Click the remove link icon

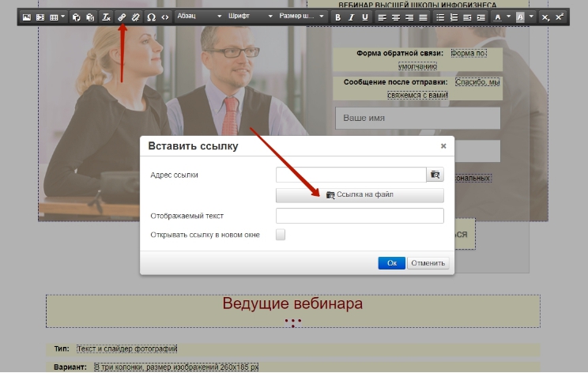coord(135,17)
